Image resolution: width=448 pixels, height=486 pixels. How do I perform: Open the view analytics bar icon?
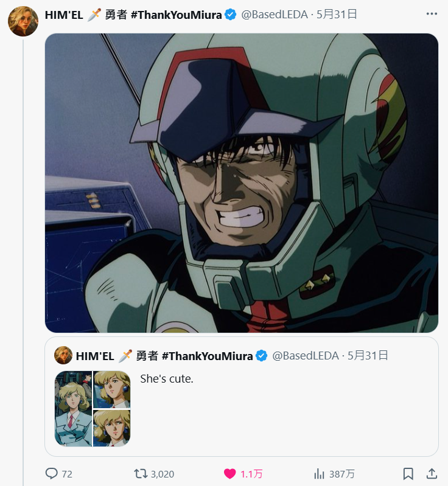319,473
